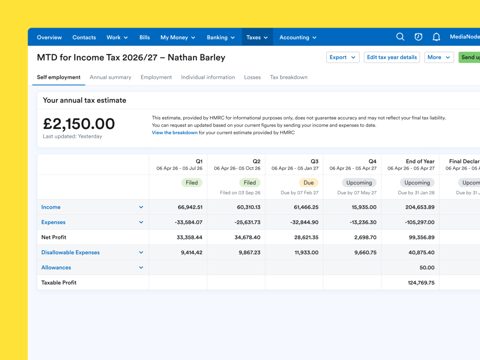Image resolution: width=480 pixels, height=360 pixels.
Task: Click Q4 income value 15,935.00
Action: [364, 207]
